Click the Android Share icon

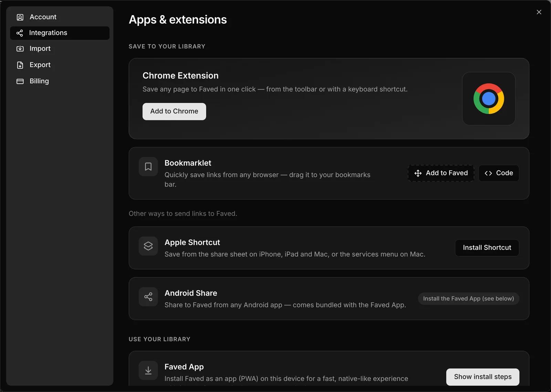pos(148,297)
